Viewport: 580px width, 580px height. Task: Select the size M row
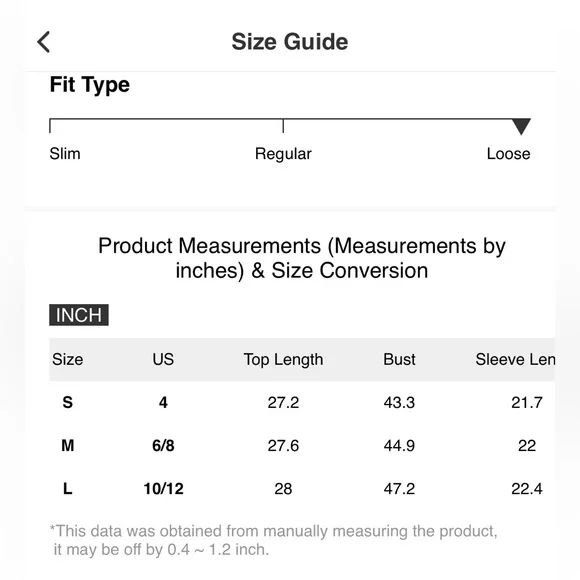tap(302, 445)
